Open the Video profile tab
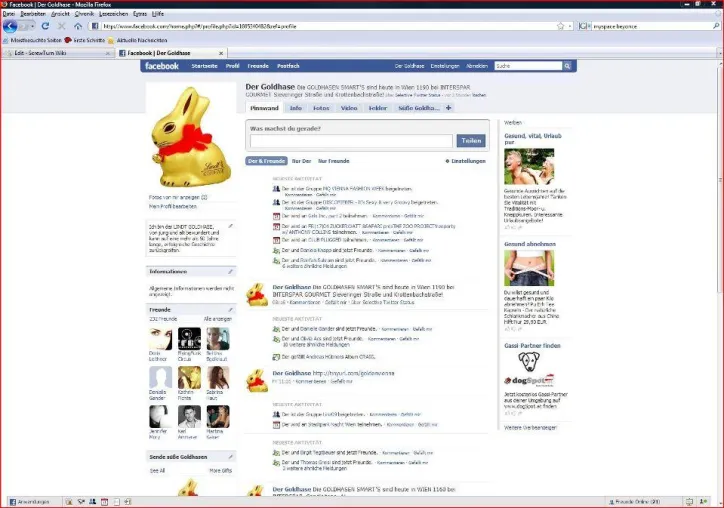The height and width of the screenshot is (508, 724). point(349,108)
